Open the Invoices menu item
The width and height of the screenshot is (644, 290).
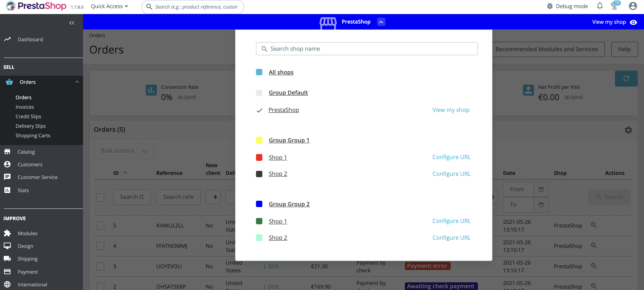click(x=25, y=107)
